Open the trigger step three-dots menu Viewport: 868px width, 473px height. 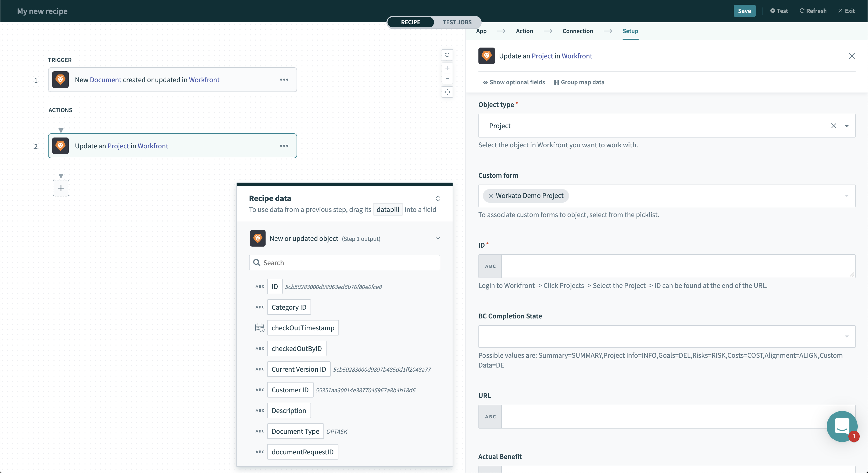coord(284,80)
